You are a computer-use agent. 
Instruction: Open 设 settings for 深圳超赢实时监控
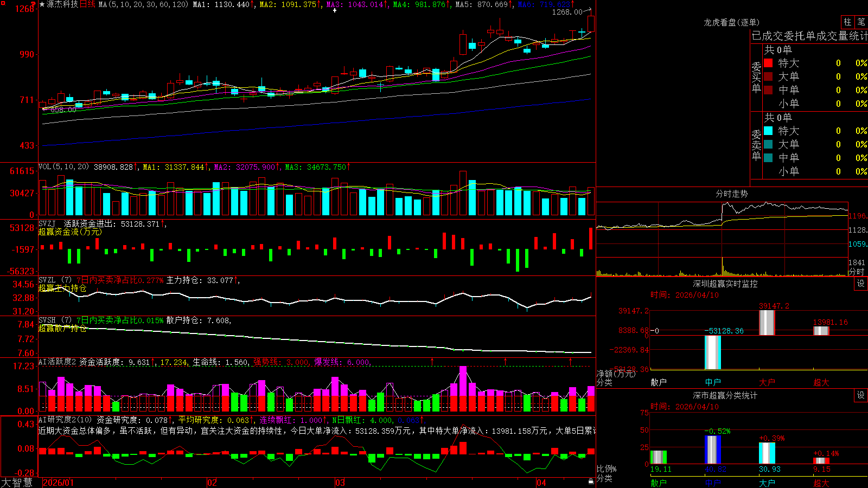[x=861, y=284]
